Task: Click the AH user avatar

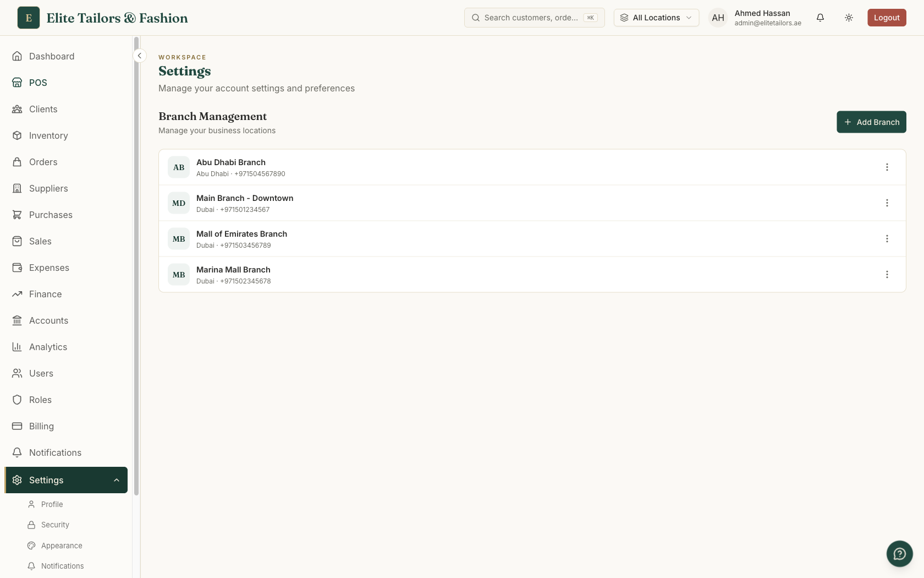Action: click(718, 18)
